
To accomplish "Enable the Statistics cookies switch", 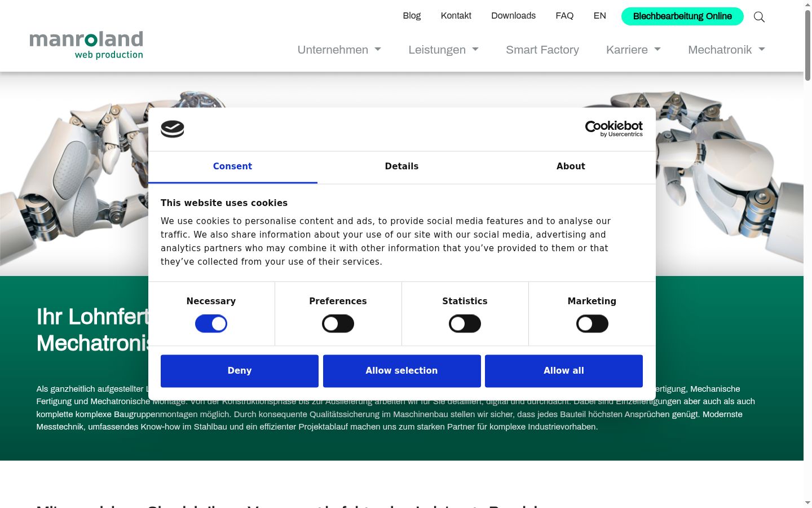I will coord(465,323).
